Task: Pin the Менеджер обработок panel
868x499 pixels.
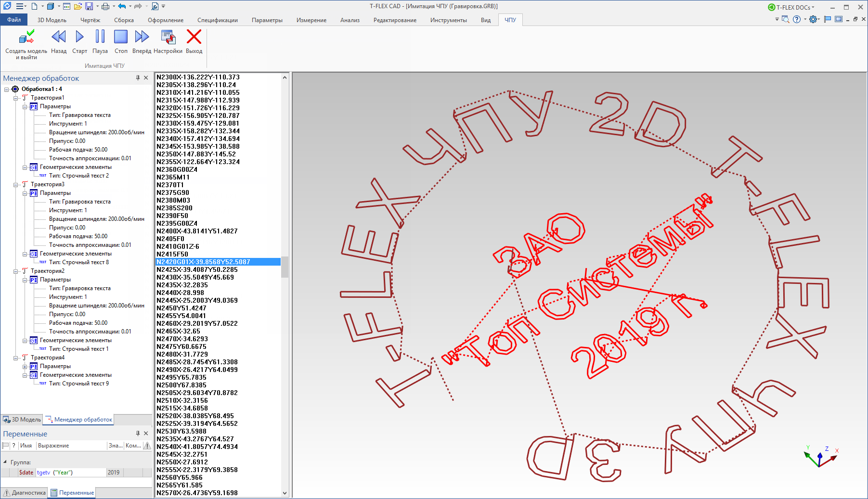Action: coord(138,78)
